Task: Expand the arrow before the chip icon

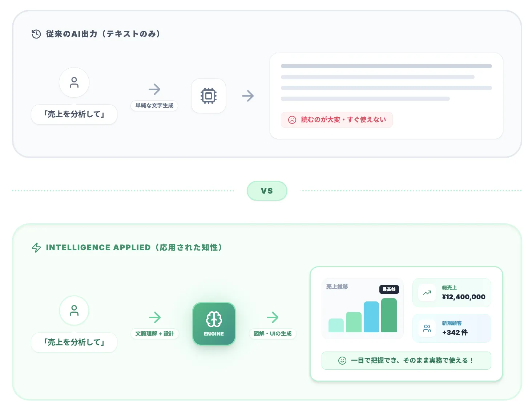Action: pos(154,89)
